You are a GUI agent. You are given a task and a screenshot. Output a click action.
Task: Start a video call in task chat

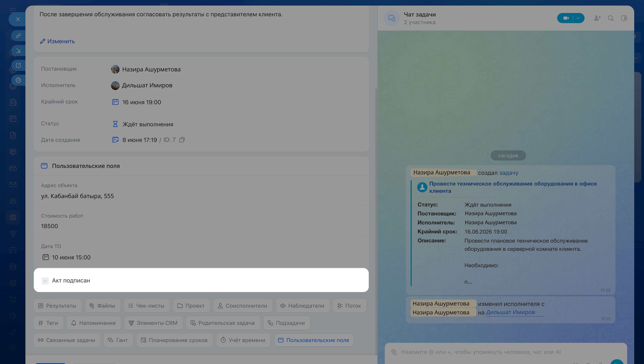point(566,18)
